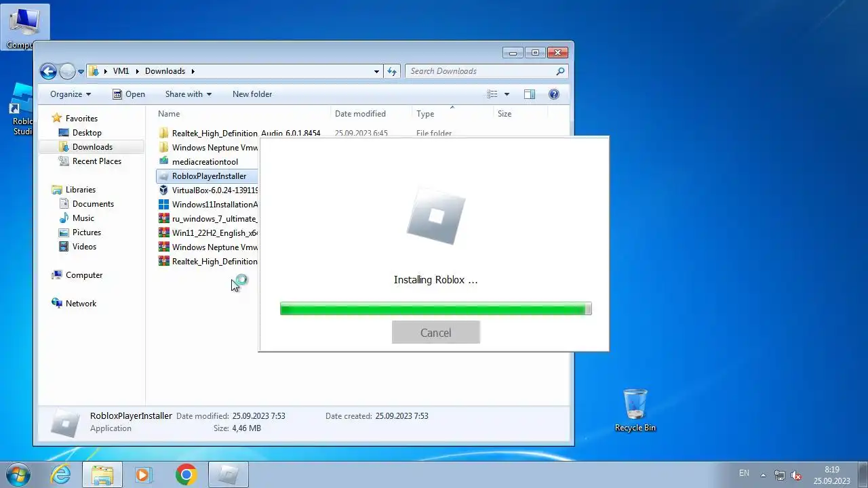The width and height of the screenshot is (868, 488).
Task: Click the Roblox install progress bar
Action: [x=436, y=309]
